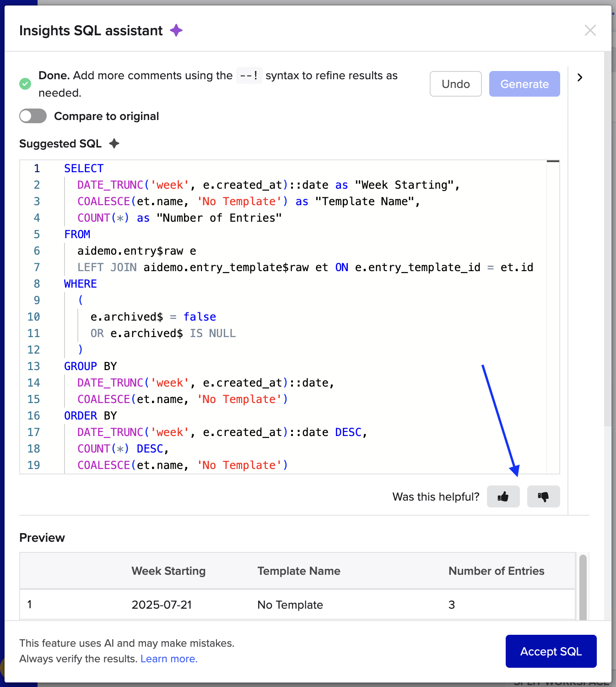Close the Insights SQL assistant dialog
616x687 pixels.
tap(590, 31)
